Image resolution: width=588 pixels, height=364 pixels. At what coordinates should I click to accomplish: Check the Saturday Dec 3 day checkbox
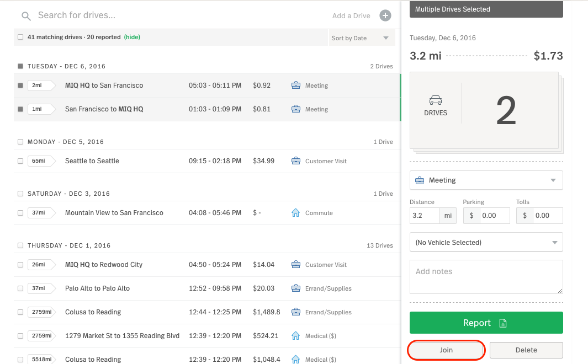pyautogui.click(x=20, y=194)
